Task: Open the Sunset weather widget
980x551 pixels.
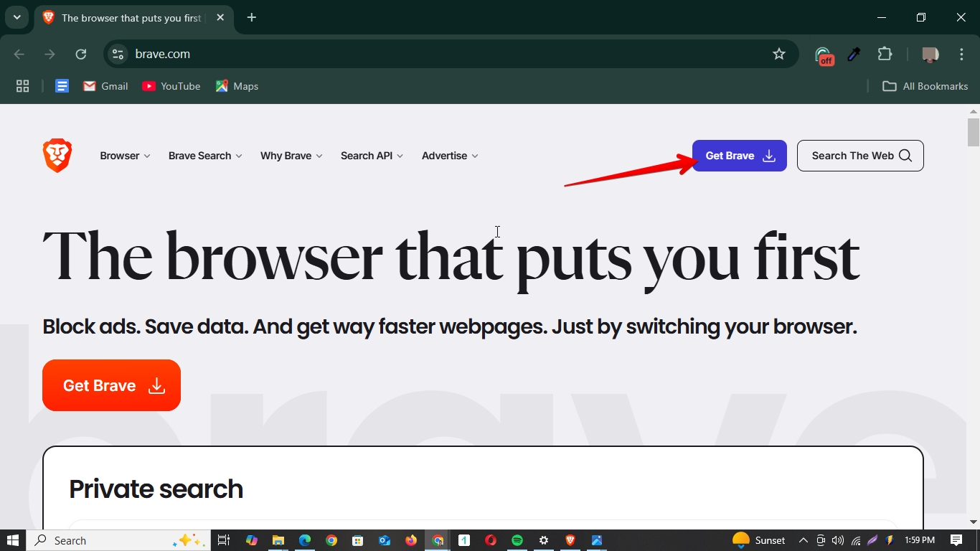Action: tap(759, 540)
